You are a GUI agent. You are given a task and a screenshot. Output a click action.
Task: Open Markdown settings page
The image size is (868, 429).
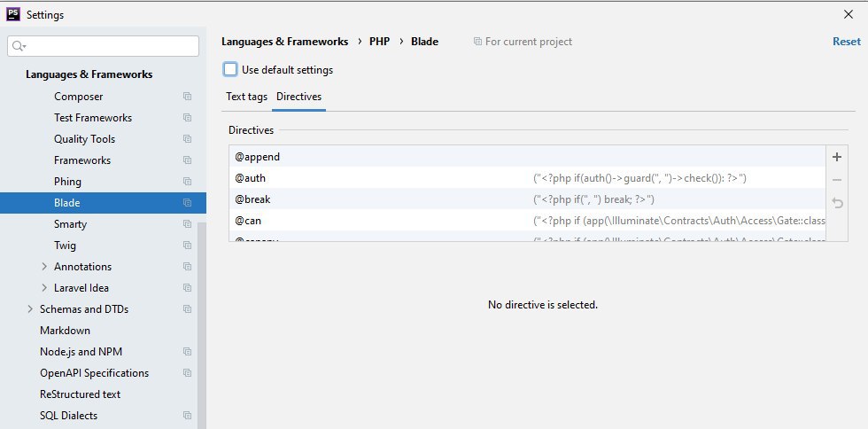click(x=65, y=331)
